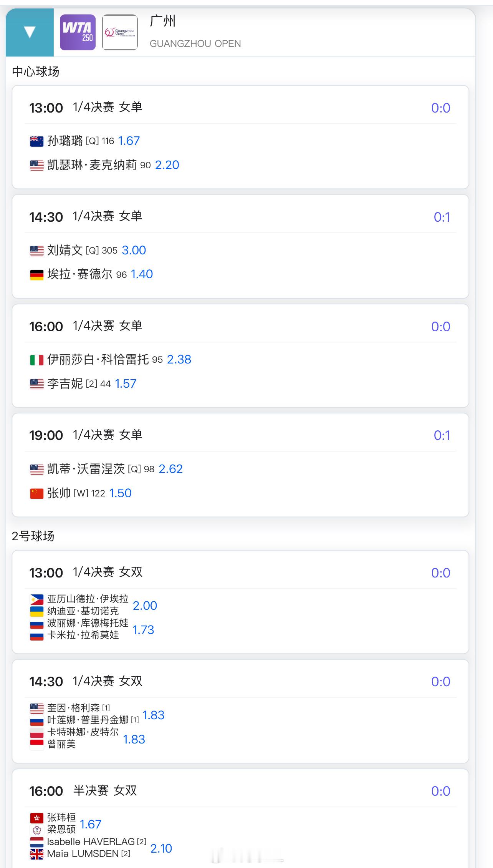Click the GUANGZHOU OPEN tournament title

(x=195, y=43)
